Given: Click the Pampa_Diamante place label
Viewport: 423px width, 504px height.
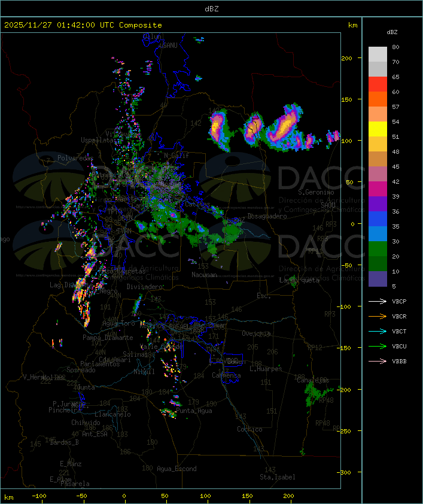Looking at the screenshot, I should tap(108, 338).
